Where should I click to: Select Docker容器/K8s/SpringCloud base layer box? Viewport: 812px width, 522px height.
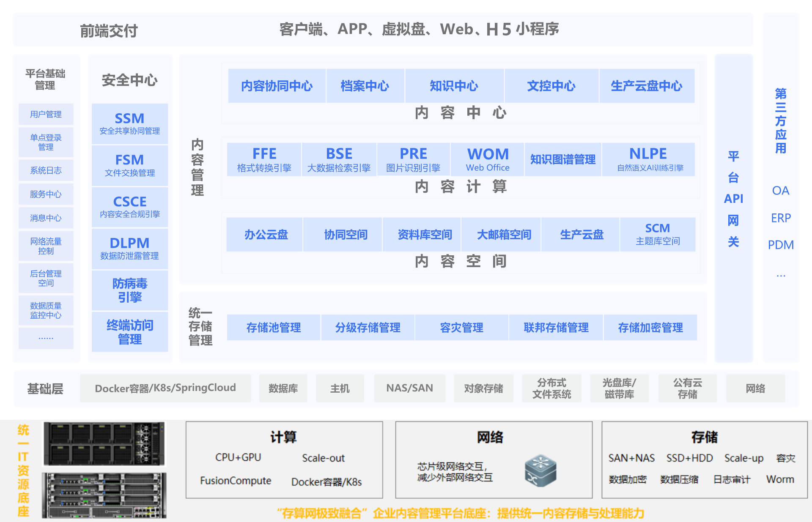coord(165,388)
